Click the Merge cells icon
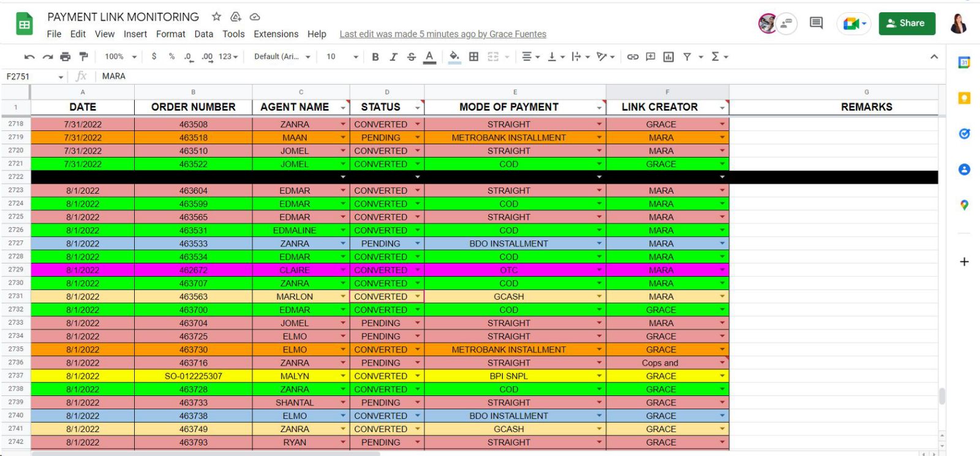This screenshot has width=980, height=456. click(493, 57)
